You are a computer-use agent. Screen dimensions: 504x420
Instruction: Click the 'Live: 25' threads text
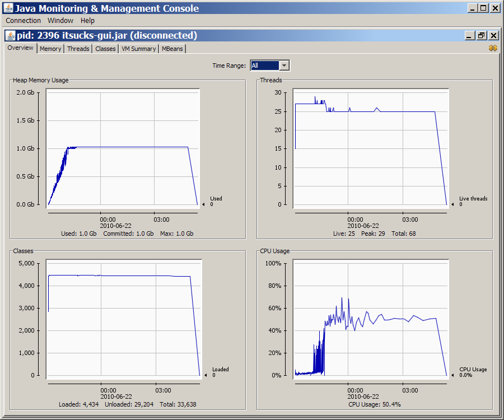pyautogui.click(x=344, y=234)
